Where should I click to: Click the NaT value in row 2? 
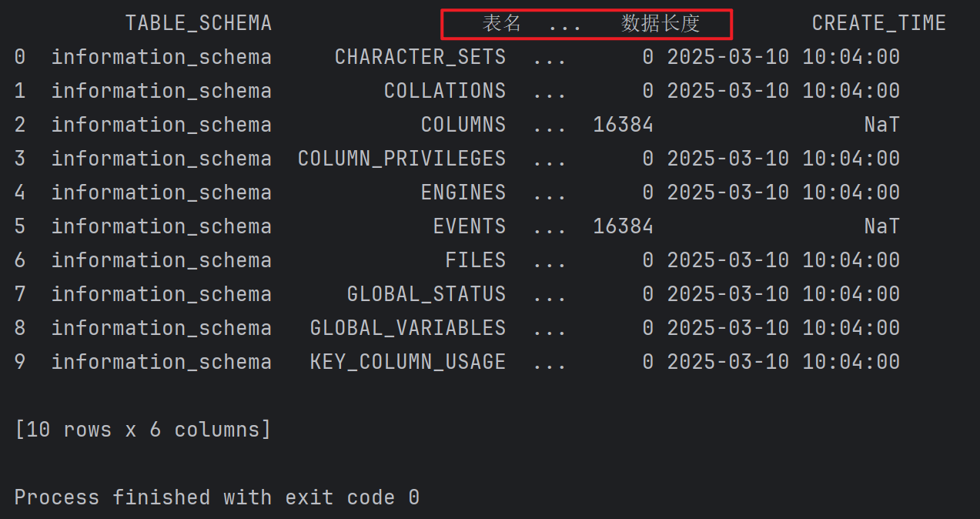coord(882,125)
